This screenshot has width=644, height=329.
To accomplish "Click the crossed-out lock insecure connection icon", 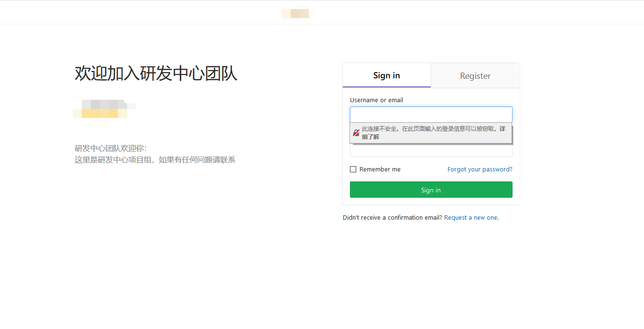I will (x=356, y=133).
